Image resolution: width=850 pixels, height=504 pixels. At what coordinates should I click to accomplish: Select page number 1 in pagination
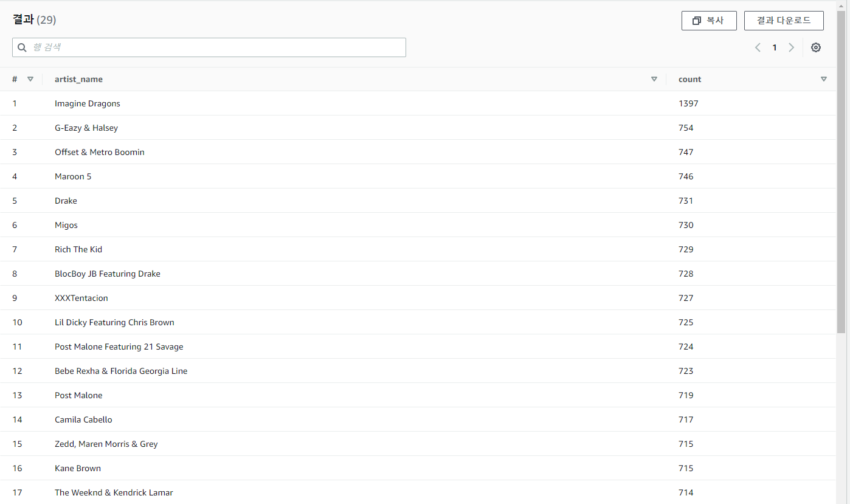tap(775, 47)
